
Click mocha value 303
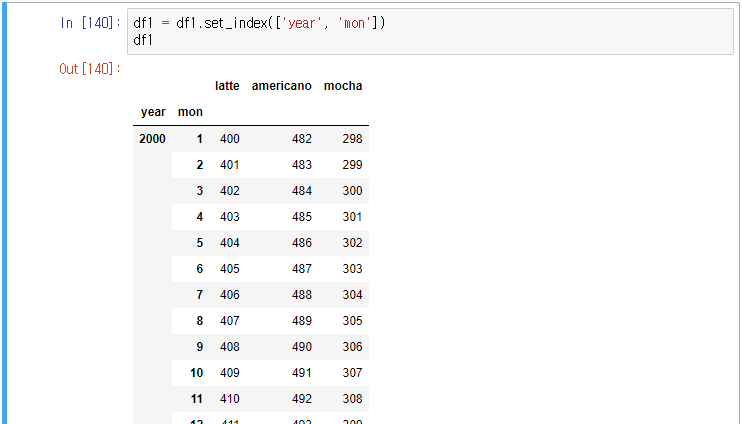click(353, 269)
